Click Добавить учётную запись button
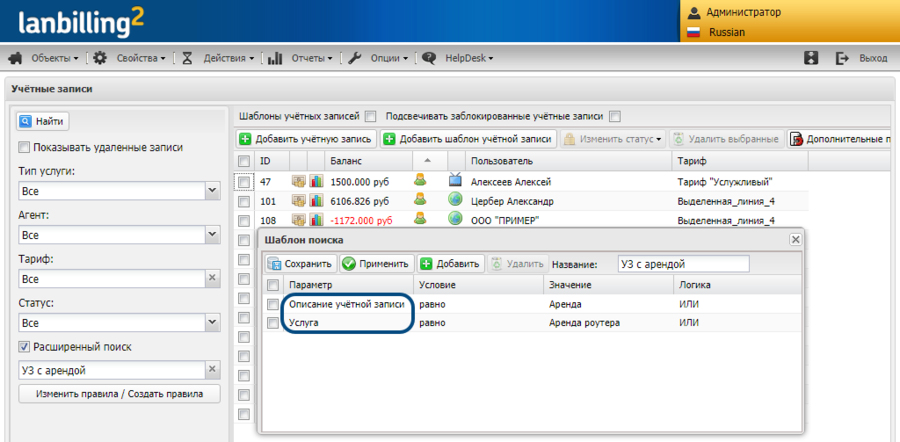Screen dimensions: 900x442 coord(307,139)
